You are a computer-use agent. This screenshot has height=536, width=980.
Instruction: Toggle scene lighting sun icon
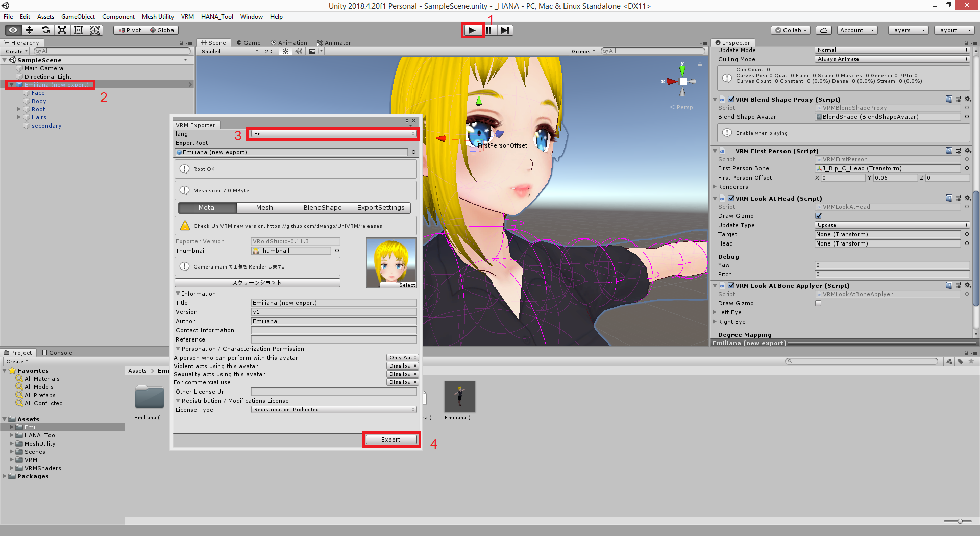pos(285,51)
